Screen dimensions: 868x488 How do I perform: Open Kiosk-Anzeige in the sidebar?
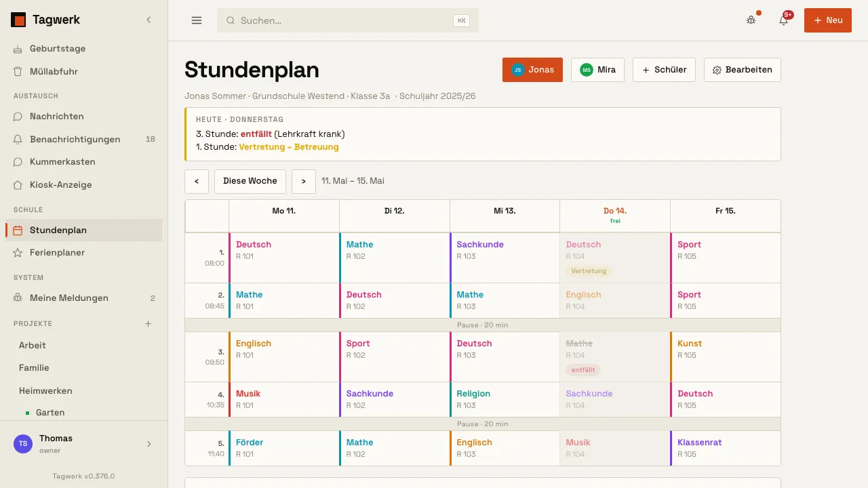[84, 184]
